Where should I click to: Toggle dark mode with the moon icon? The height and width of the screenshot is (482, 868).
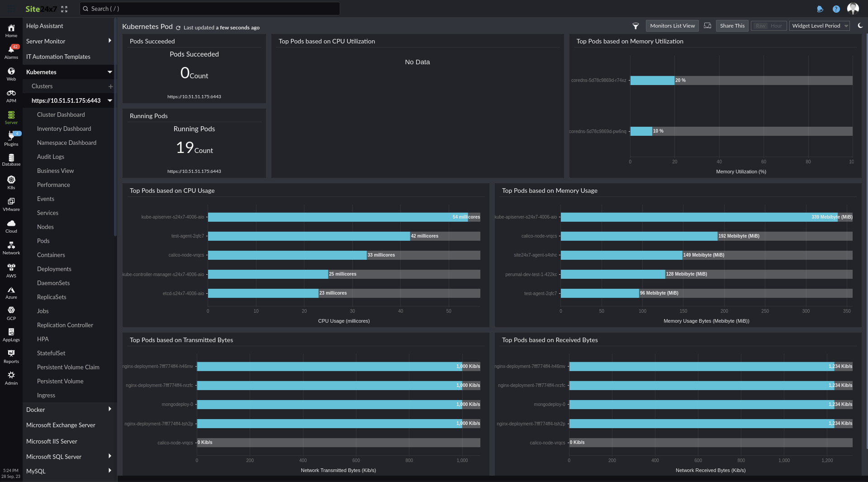[860, 26]
